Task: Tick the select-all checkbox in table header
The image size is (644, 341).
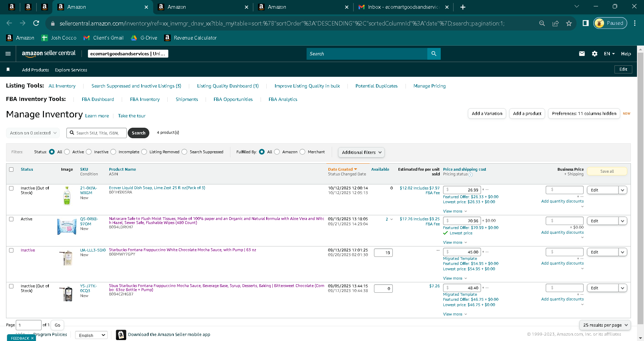Action: point(11,169)
